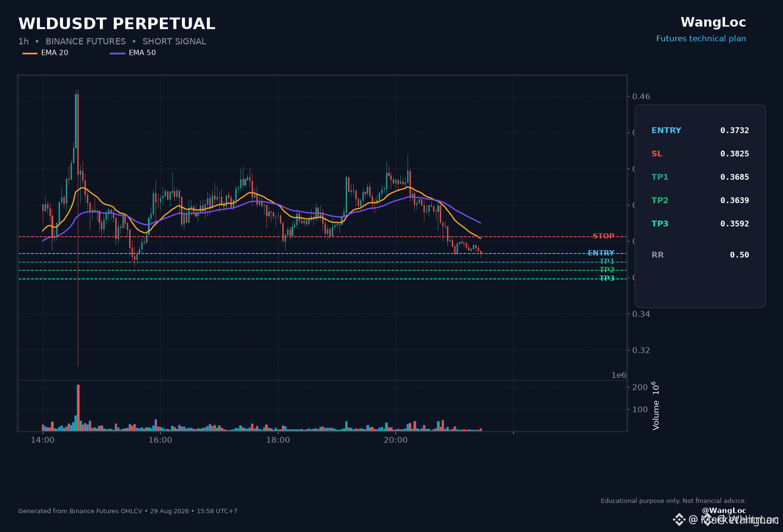This screenshot has height=532, width=783.
Task: Click the 'SHORT SIGNAL' text in the subtitle
Action: coord(174,41)
